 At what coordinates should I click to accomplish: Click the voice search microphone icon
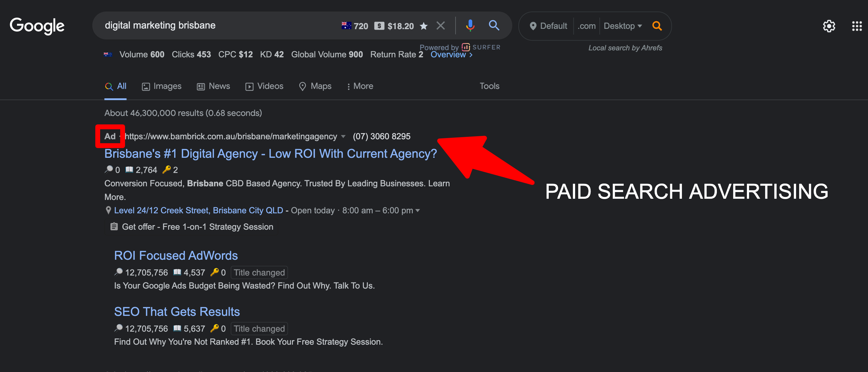click(470, 25)
